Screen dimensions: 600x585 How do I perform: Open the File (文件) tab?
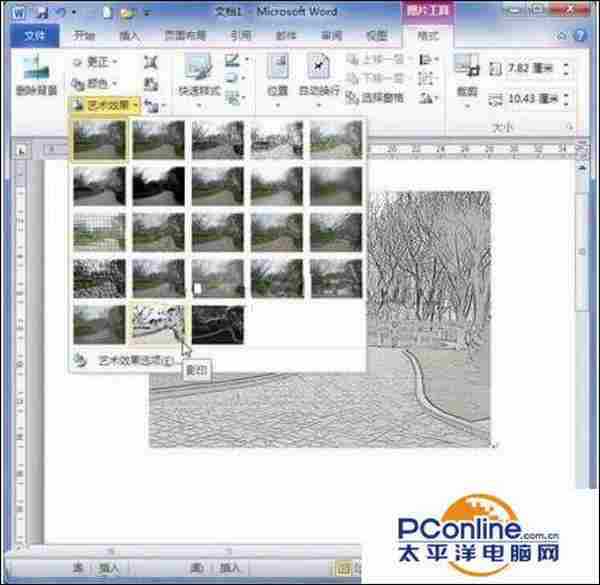[x=35, y=36]
